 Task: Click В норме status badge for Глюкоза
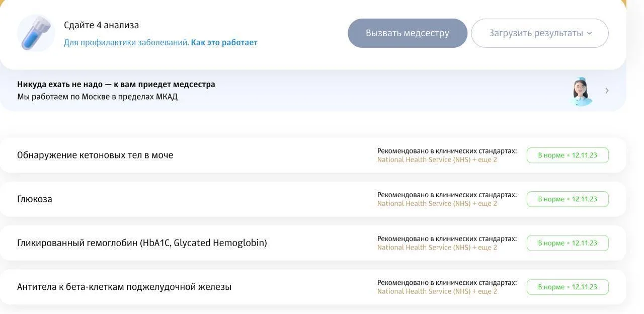(x=568, y=199)
